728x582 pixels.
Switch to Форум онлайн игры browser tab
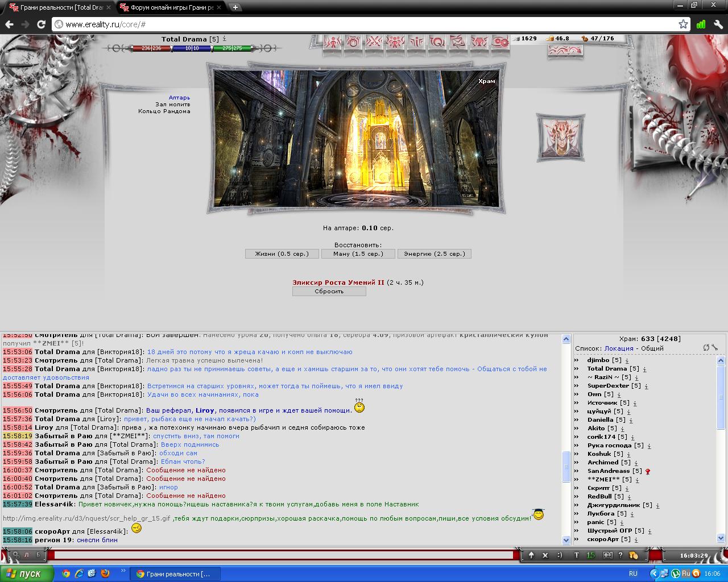point(171,7)
